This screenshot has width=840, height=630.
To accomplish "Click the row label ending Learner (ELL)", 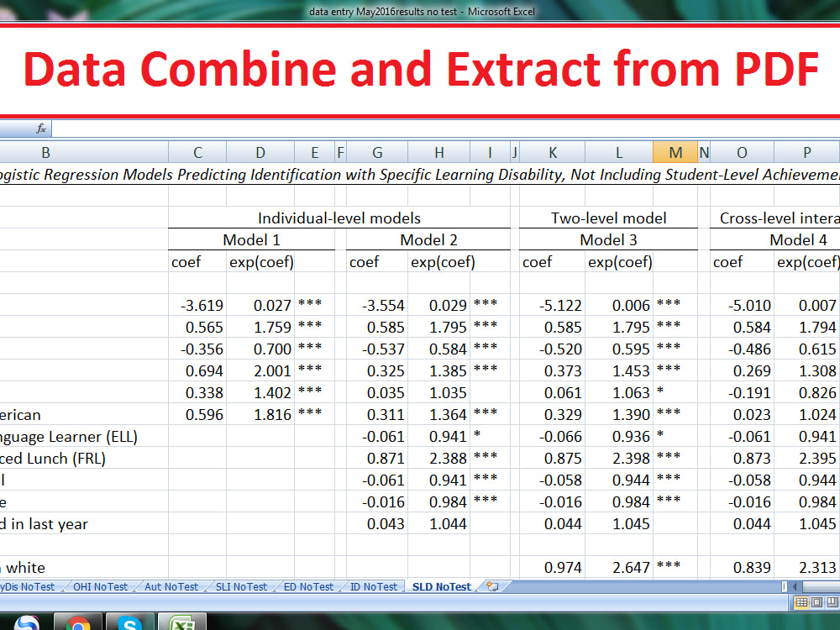I will click(x=69, y=437).
